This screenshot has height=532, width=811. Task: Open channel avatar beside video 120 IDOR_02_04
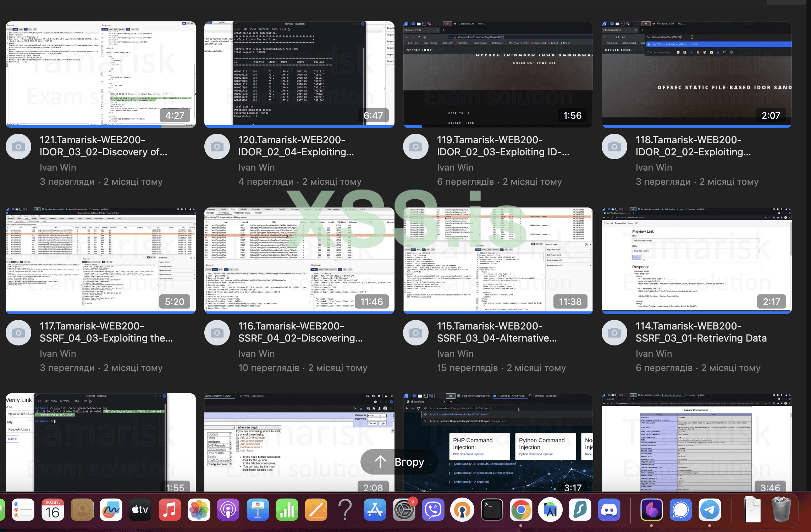pyautogui.click(x=217, y=146)
